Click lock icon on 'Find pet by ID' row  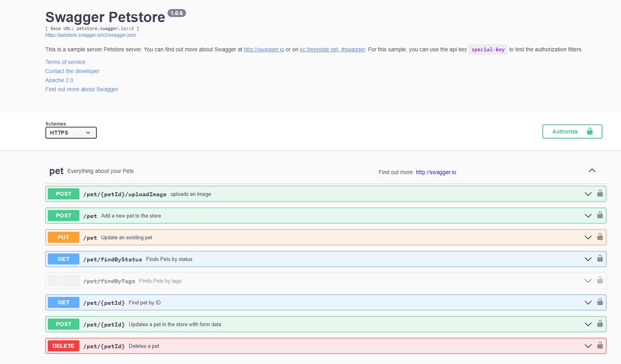click(x=600, y=302)
